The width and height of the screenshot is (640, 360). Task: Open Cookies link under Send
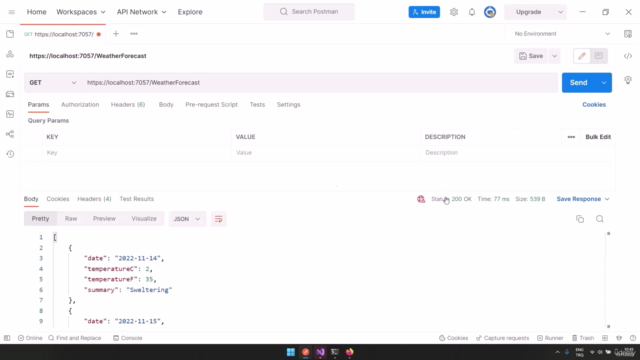point(594,104)
